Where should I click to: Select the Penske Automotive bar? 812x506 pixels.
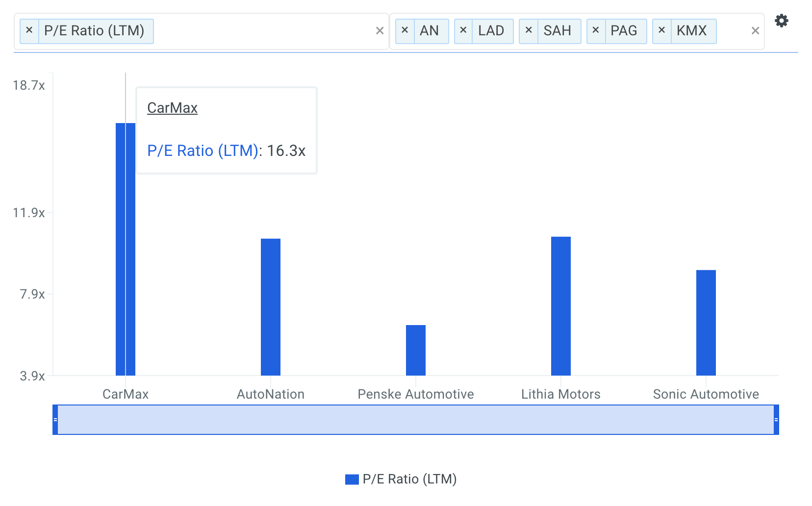click(x=416, y=350)
